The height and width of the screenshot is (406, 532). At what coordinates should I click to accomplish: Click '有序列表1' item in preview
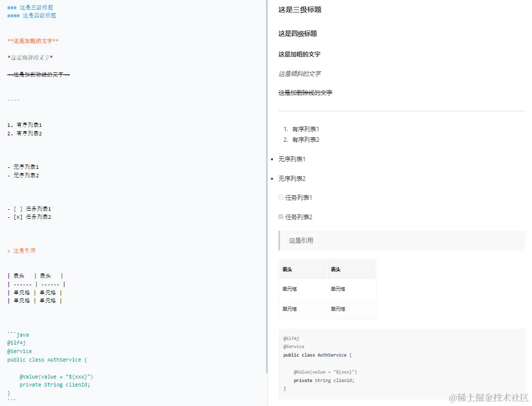(x=305, y=129)
